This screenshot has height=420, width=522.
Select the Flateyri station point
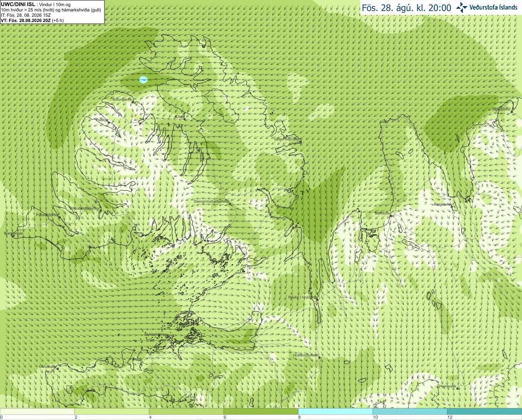point(108,122)
